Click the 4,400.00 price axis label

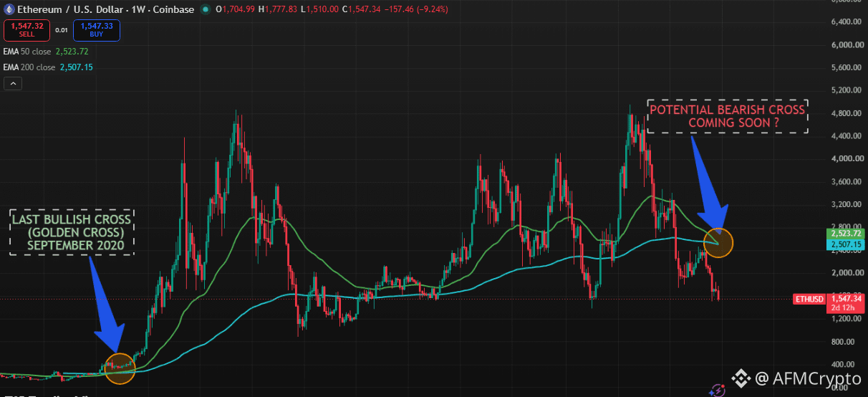[x=845, y=136]
